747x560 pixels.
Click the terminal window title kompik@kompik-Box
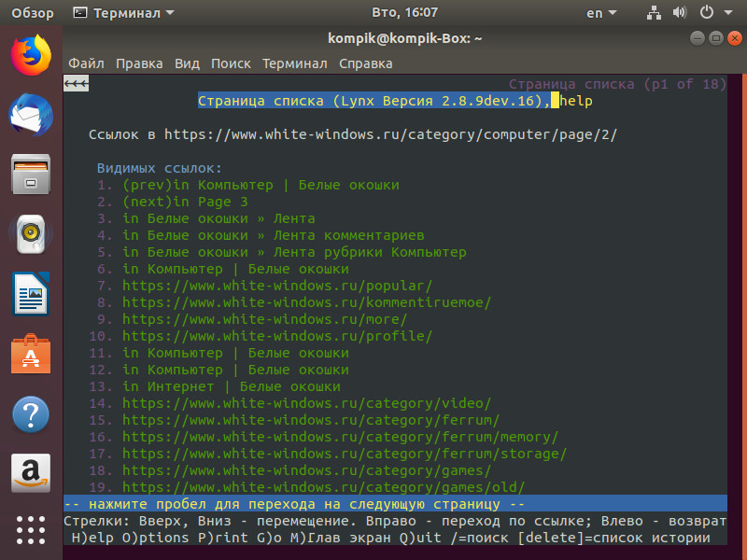(x=405, y=38)
